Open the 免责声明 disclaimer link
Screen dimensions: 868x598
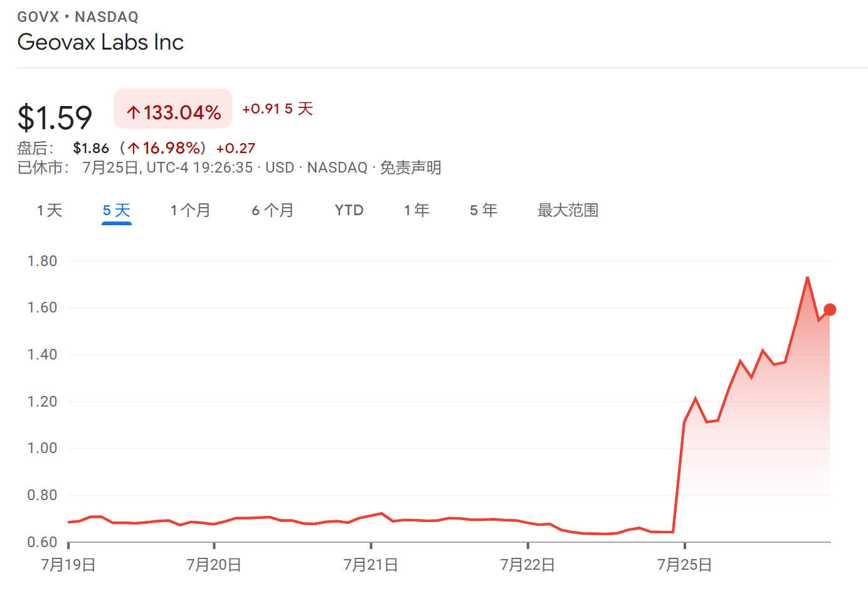click(x=411, y=168)
